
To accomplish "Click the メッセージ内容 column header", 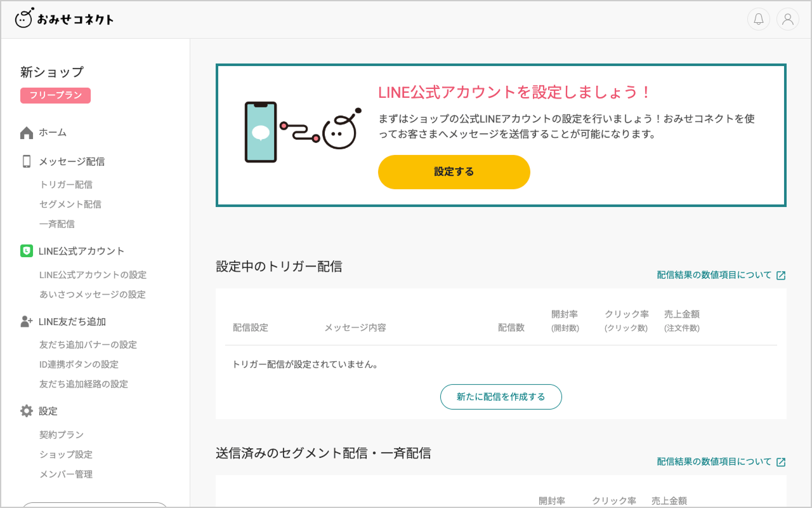I will coord(355,328).
